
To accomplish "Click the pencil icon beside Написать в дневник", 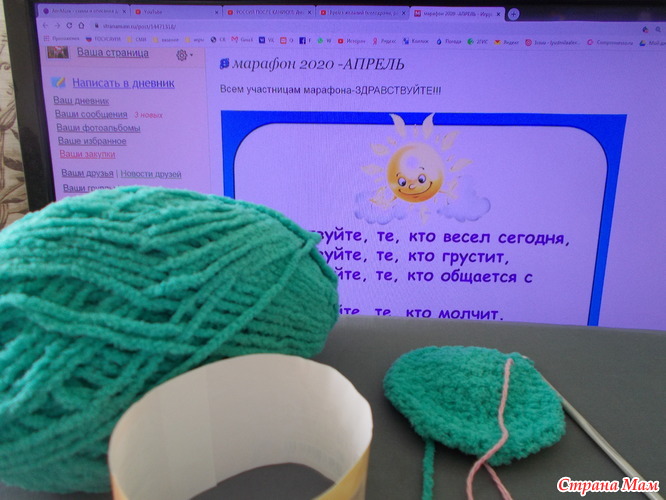I will click(x=58, y=82).
